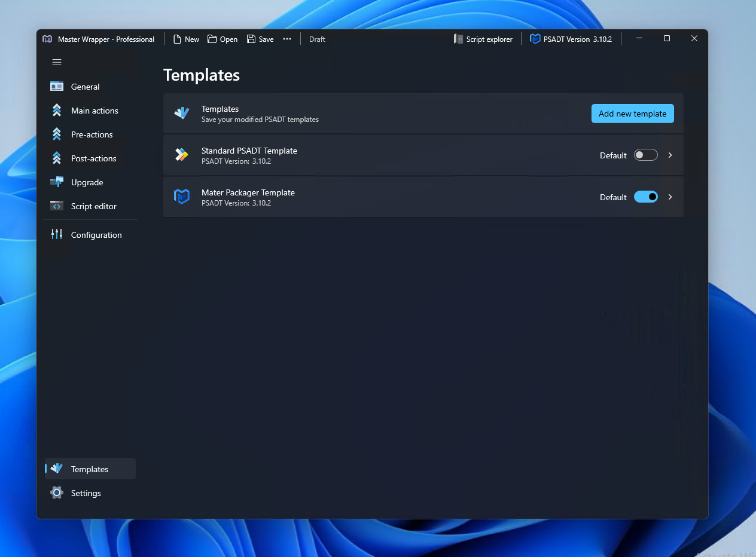Viewport: 756px width, 557px height.
Task: Click the Open folder icon
Action: pos(212,39)
